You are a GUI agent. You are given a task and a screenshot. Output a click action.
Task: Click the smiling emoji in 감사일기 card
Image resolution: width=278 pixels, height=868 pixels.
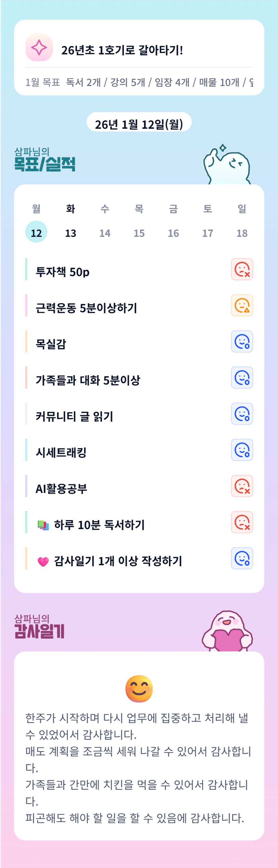pyautogui.click(x=139, y=689)
